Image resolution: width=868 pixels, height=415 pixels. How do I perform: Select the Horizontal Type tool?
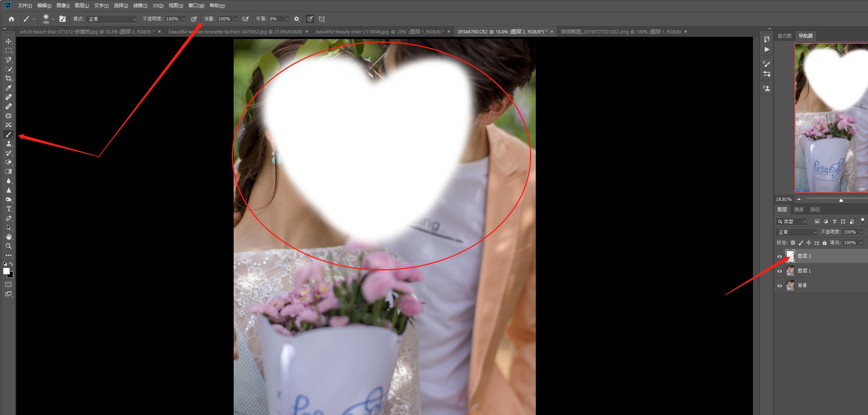(9, 209)
